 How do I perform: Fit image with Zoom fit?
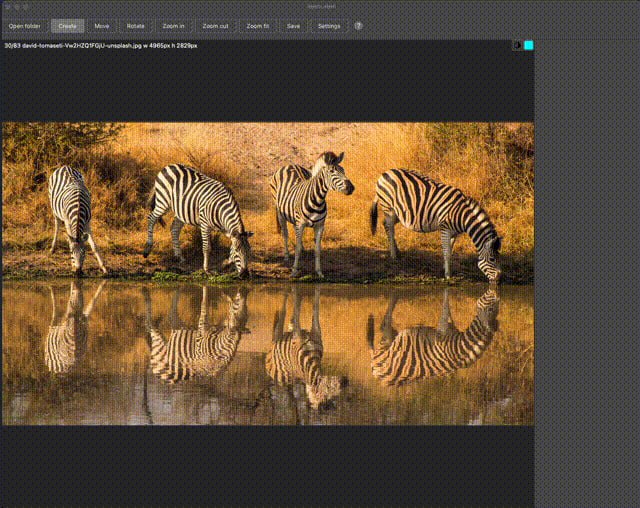(x=257, y=26)
